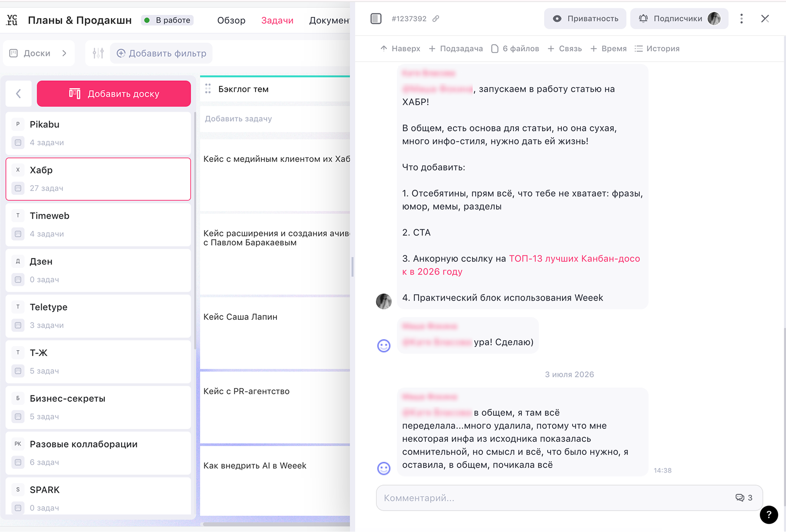Image resolution: width=786 pixels, height=532 pixels.
Task: Click the smiley avatar beside 'ура! Сделаю)' comment
Action: 383,346
